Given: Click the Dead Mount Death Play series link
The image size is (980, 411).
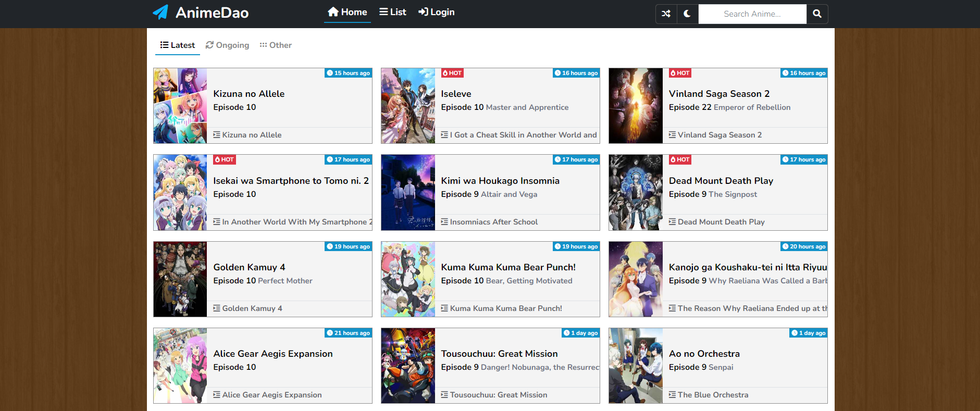Looking at the screenshot, I should [721, 222].
